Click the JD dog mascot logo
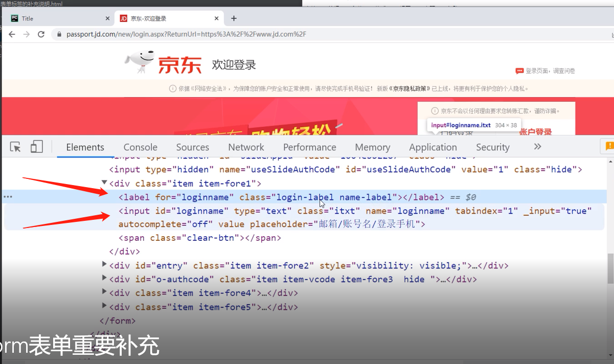 [140, 62]
